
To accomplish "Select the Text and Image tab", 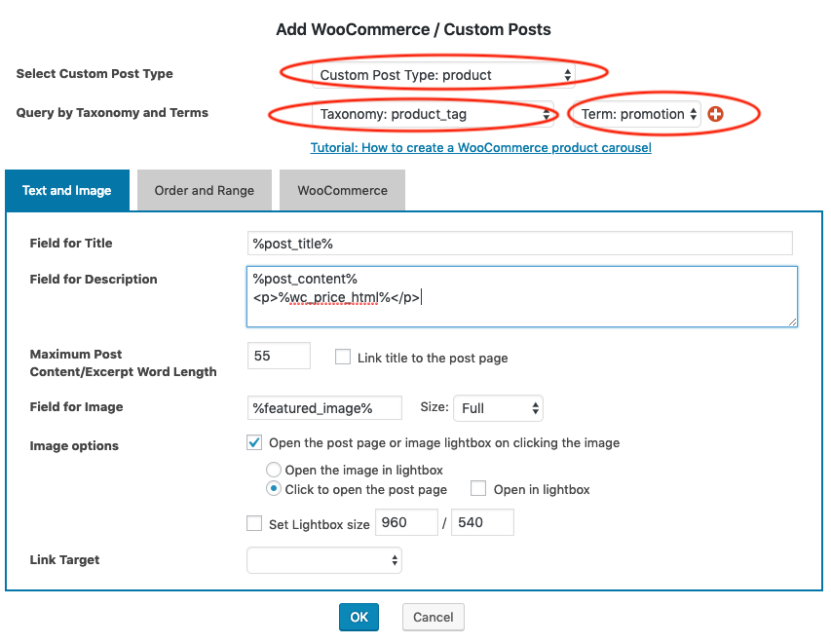I will click(66, 190).
